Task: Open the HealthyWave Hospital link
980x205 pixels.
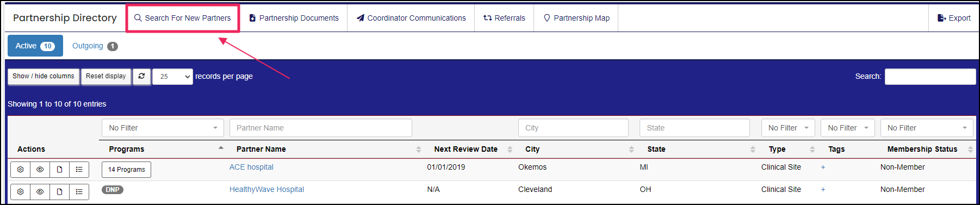Action: (266, 189)
